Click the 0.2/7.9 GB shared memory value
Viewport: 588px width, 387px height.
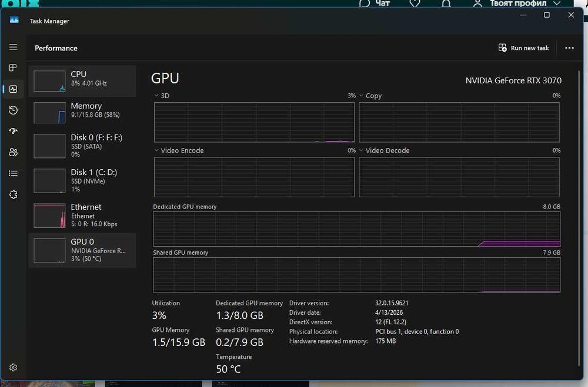point(240,342)
